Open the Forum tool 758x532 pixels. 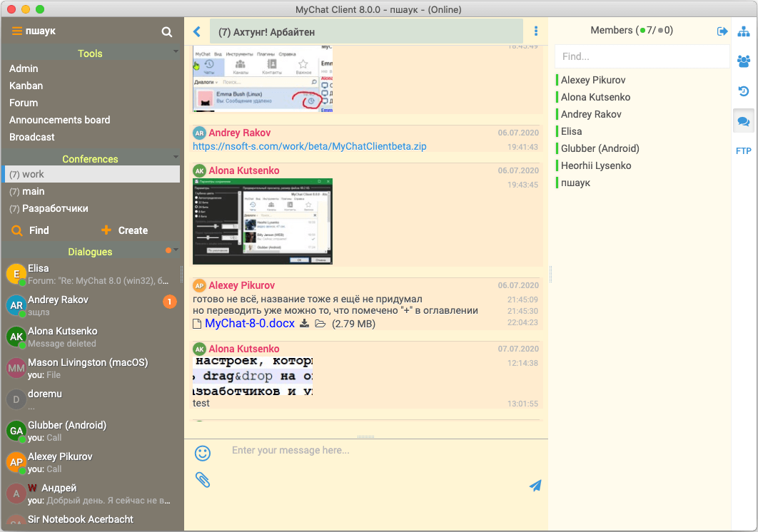point(24,103)
